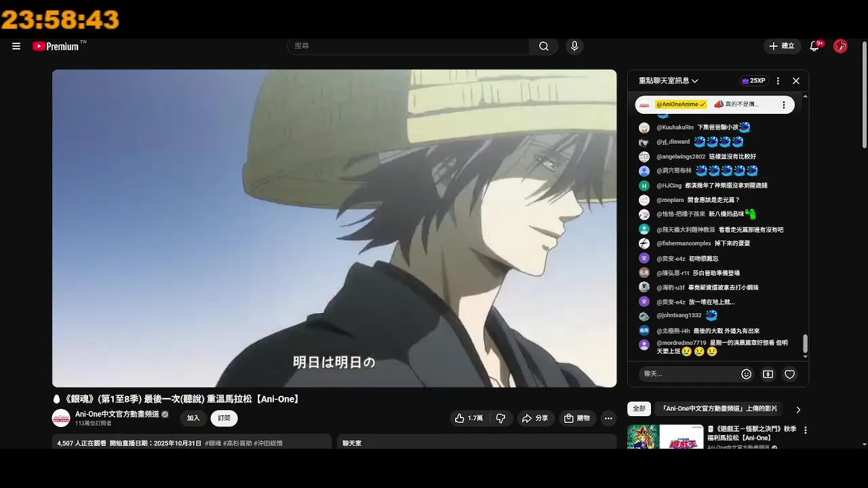
Task: Open the 《遊戲王－怪獸之決鬥》 video title
Action: (752, 433)
